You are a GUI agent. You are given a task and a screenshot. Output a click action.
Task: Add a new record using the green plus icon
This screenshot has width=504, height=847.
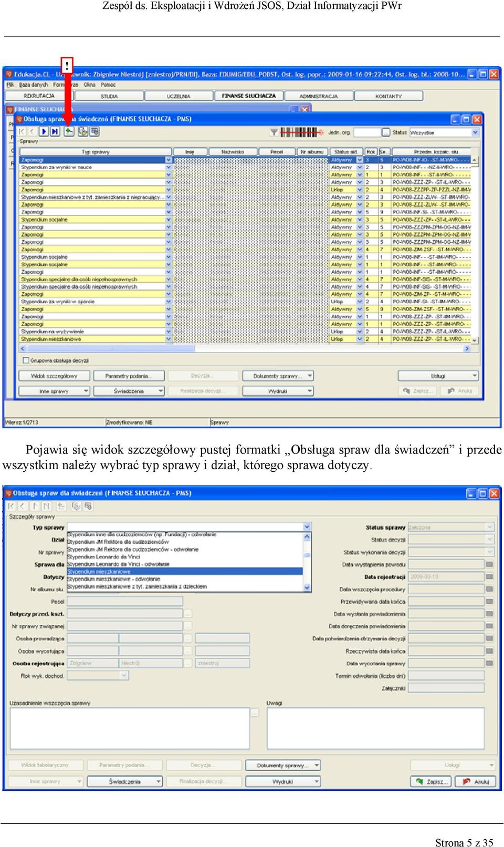69,132
